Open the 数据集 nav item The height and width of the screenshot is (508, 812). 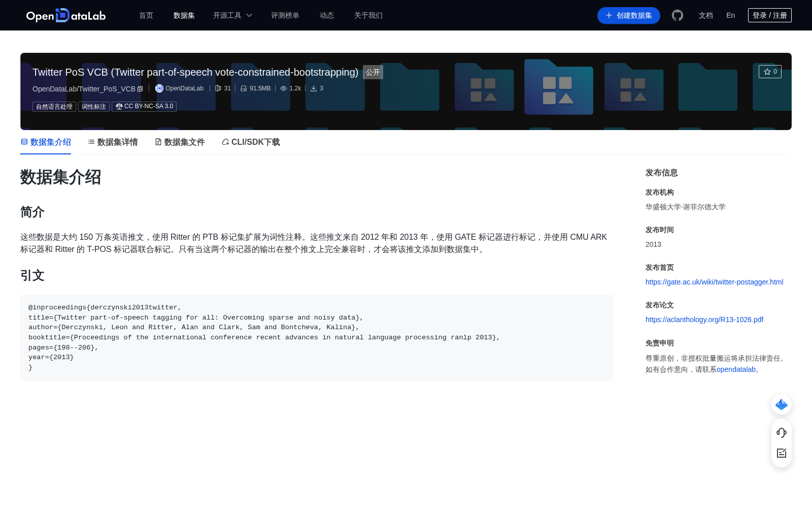(184, 15)
